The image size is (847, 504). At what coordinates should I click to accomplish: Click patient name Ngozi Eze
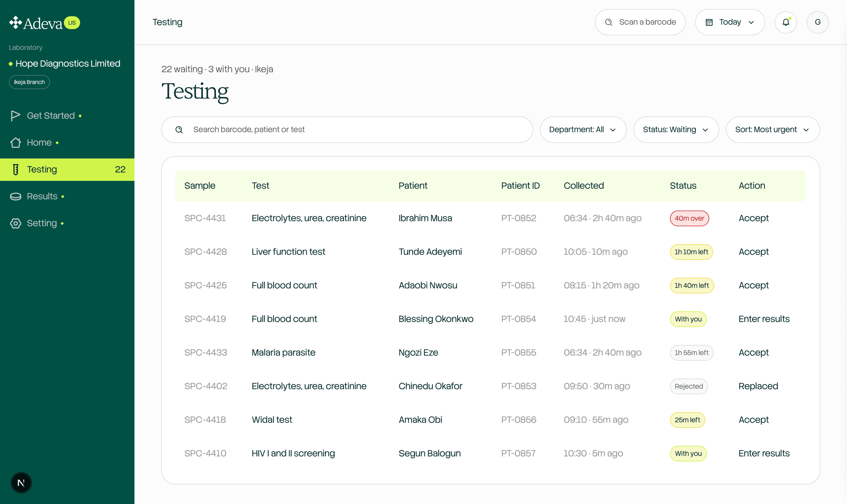[418, 353]
